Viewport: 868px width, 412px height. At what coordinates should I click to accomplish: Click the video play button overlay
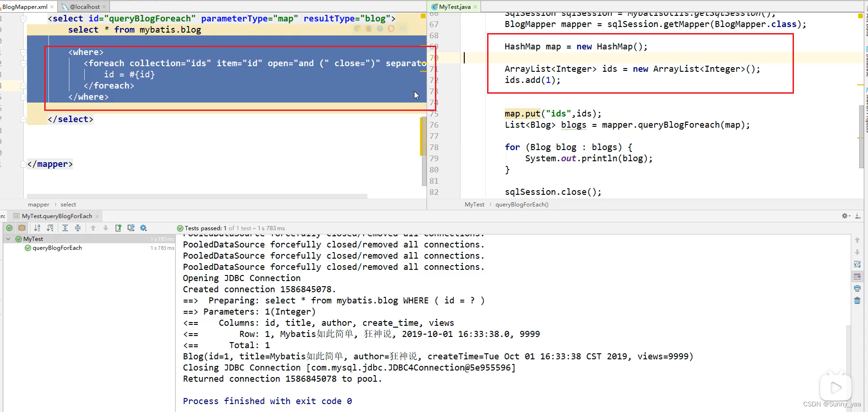[836, 387]
